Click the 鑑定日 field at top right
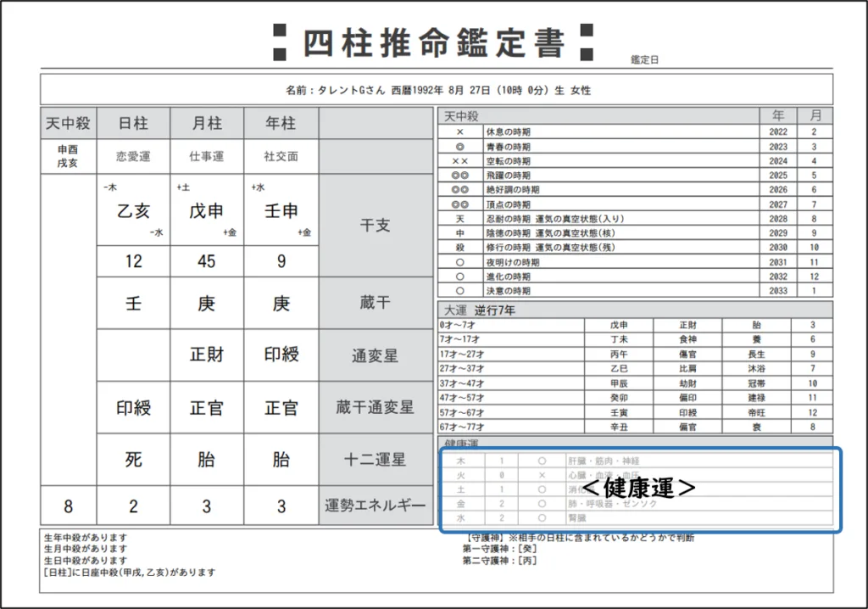868x609 pixels. [644, 60]
